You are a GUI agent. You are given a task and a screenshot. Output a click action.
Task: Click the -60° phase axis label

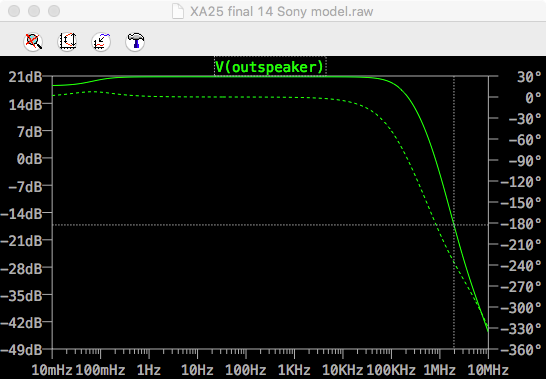[525, 140]
